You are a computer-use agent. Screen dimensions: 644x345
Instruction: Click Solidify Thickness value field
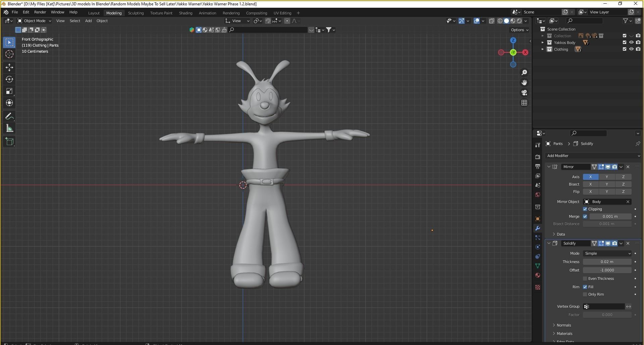(607, 262)
